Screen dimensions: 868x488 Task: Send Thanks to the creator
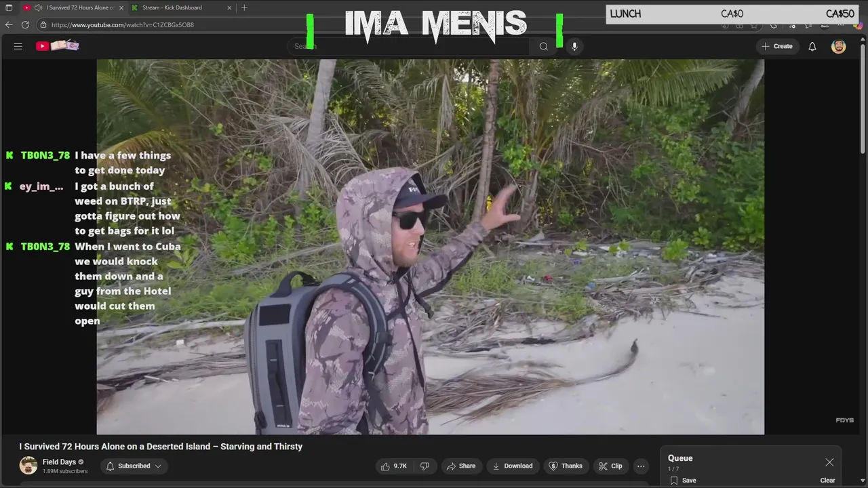[566, 466]
